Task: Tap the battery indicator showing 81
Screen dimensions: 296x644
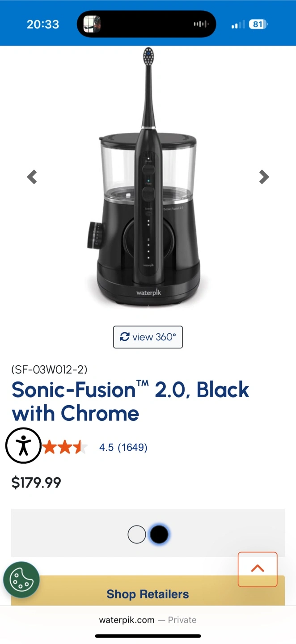Action: (x=259, y=24)
